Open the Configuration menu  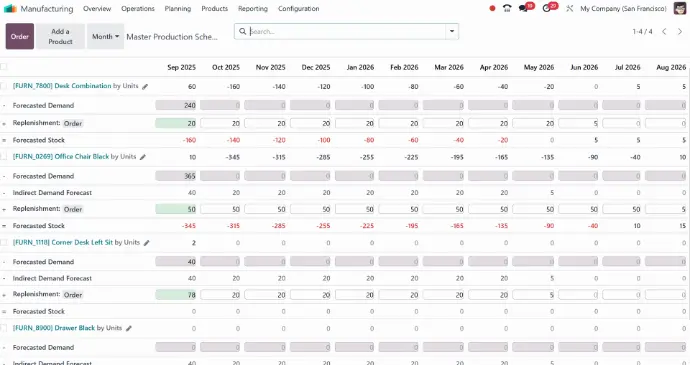pyautogui.click(x=298, y=8)
